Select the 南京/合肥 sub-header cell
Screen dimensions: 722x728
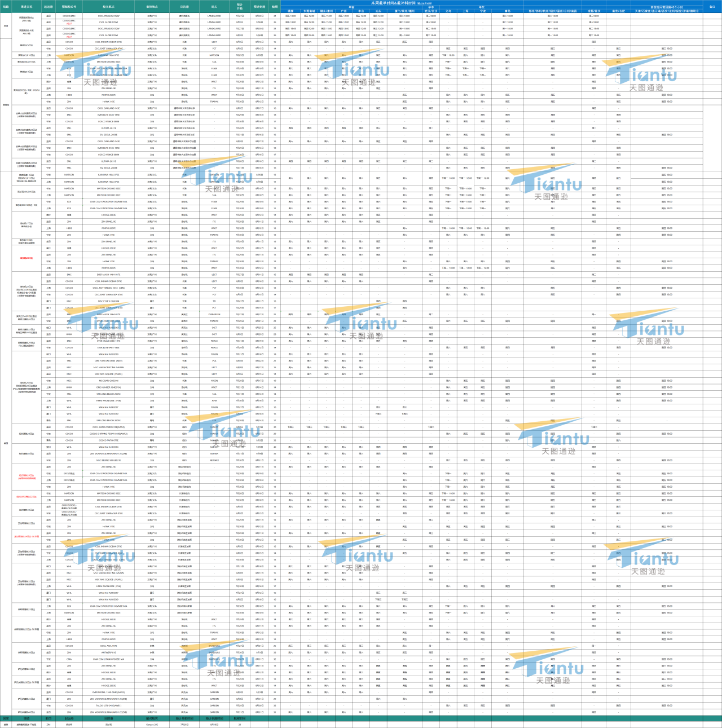click(x=618, y=11)
